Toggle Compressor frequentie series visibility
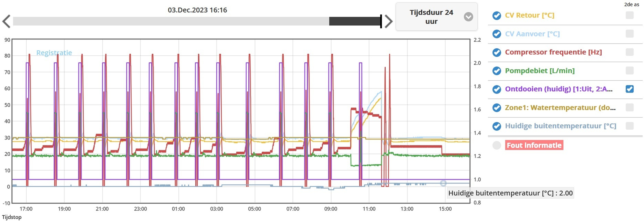The image size is (644, 221). click(x=497, y=52)
